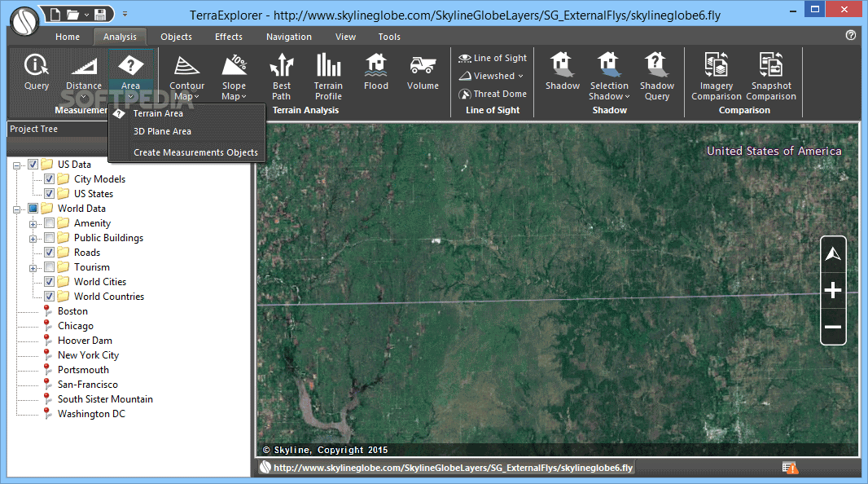The width and height of the screenshot is (868, 484).
Task: Zoom in with the plus map button
Action: click(832, 290)
